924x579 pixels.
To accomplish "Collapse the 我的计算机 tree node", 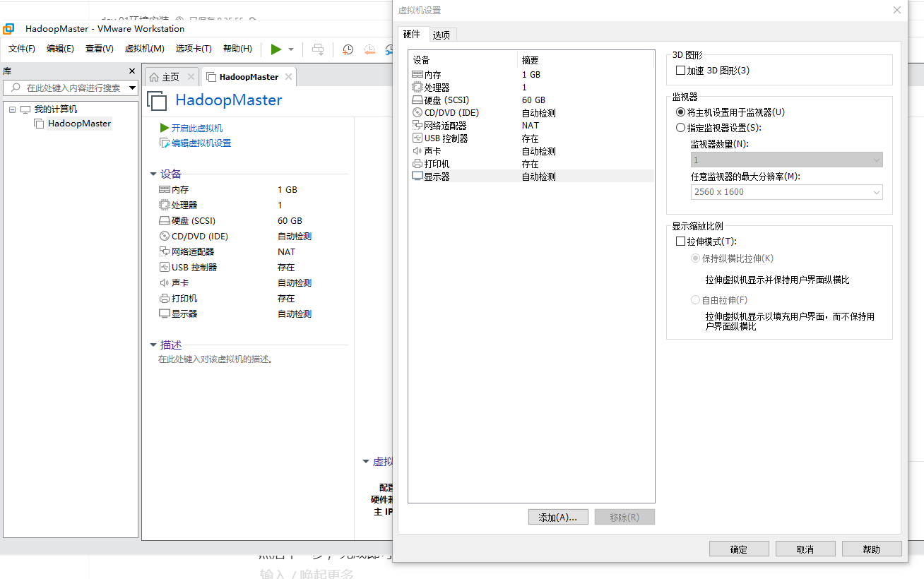I will pos(13,109).
